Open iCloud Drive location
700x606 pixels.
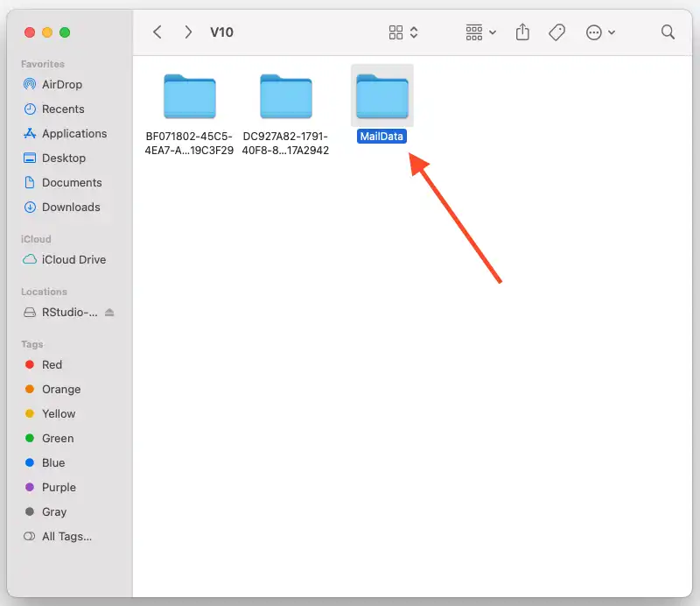(x=73, y=259)
